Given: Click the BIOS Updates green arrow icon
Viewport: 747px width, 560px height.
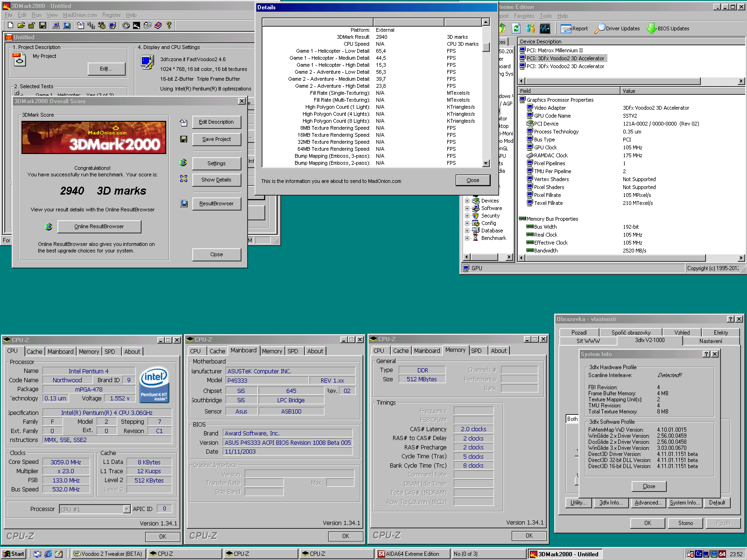Looking at the screenshot, I should [651, 29].
